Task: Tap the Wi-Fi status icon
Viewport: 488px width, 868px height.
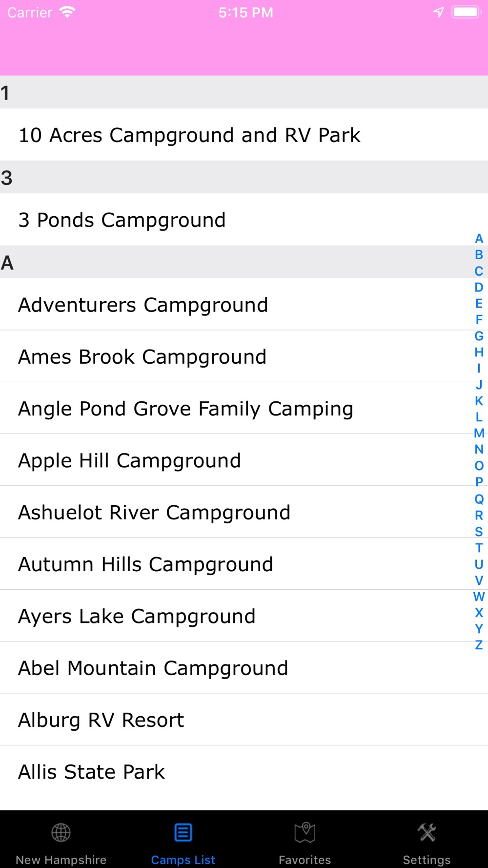Action: pos(67,12)
